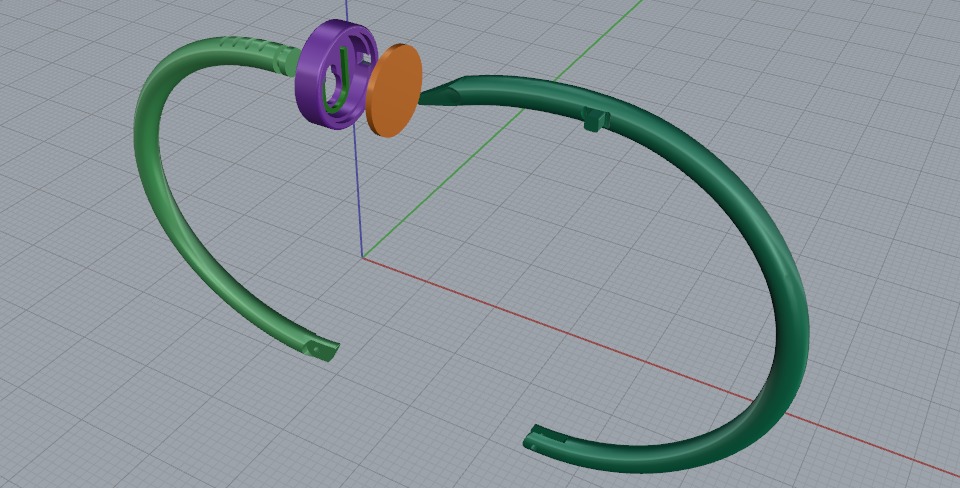
Task: Select the orange disc object
Action: click(394, 90)
